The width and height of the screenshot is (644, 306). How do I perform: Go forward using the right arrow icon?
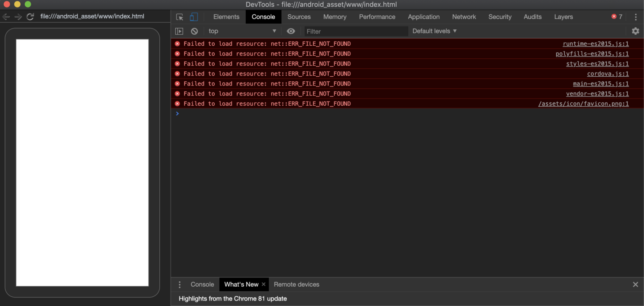click(x=18, y=17)
